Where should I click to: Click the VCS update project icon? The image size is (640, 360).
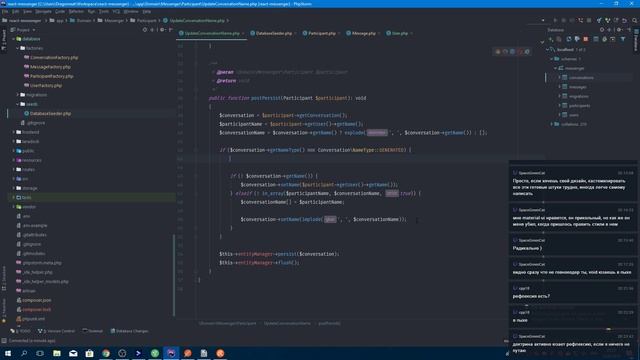[x=599, y=20]
